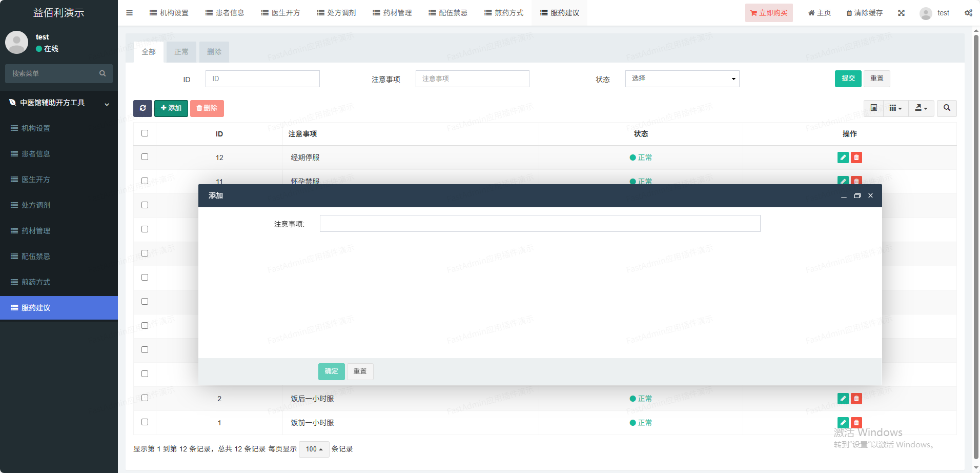980x473 pixels.
Task: Click the page vertical scrollbar
Action: (976, 246)
